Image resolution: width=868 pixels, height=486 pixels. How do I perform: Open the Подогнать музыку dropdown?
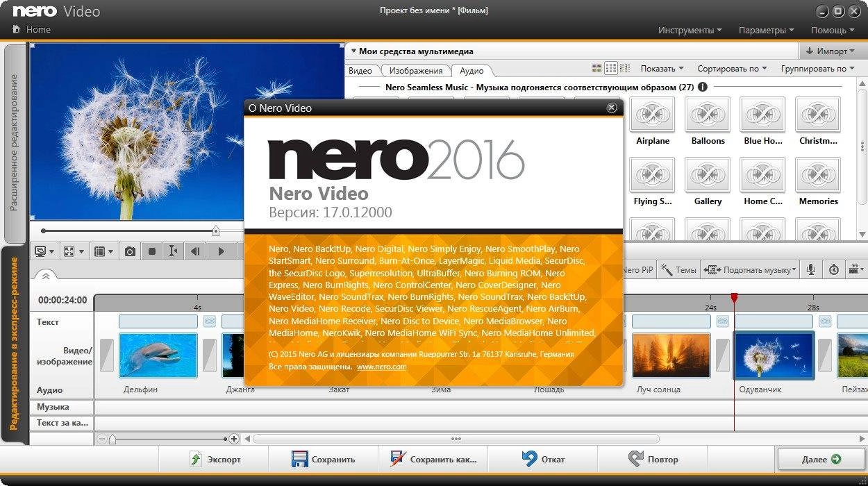tap(750, 270)
